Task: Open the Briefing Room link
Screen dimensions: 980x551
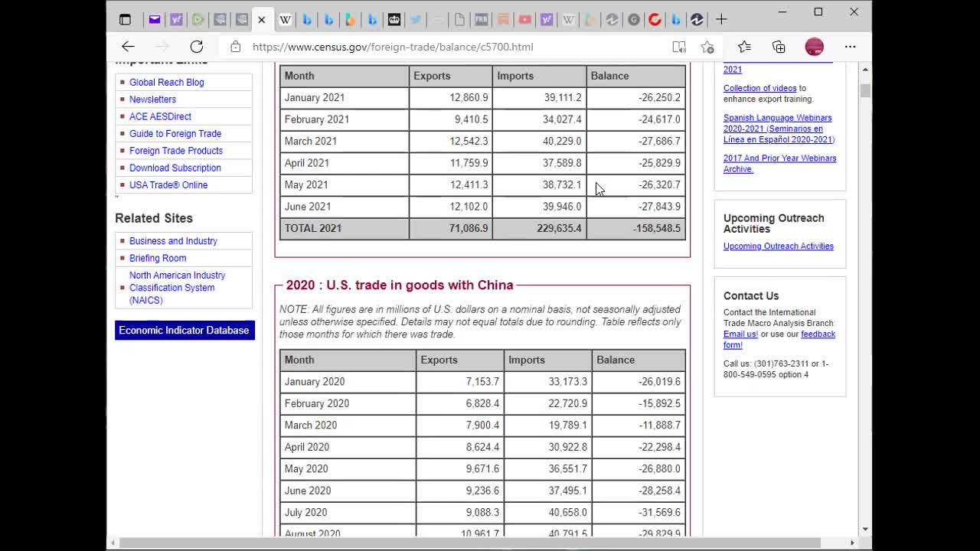Action: click(158, 258)
